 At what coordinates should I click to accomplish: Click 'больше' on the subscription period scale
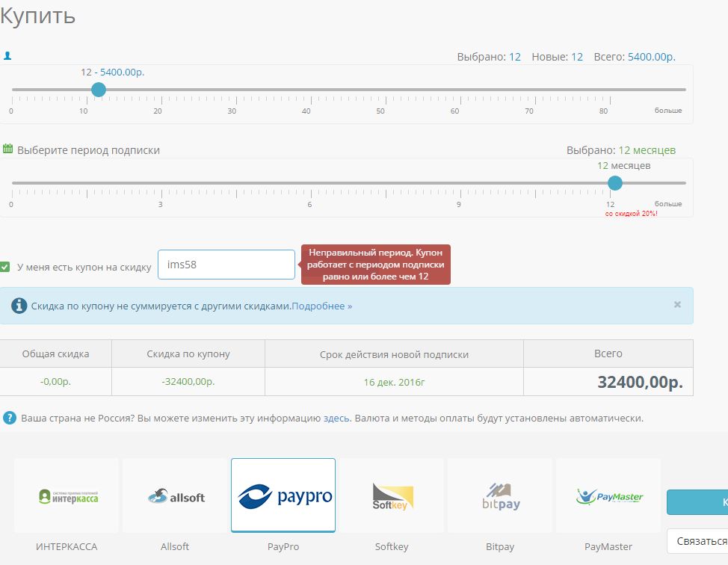click(x=668, y=204)
